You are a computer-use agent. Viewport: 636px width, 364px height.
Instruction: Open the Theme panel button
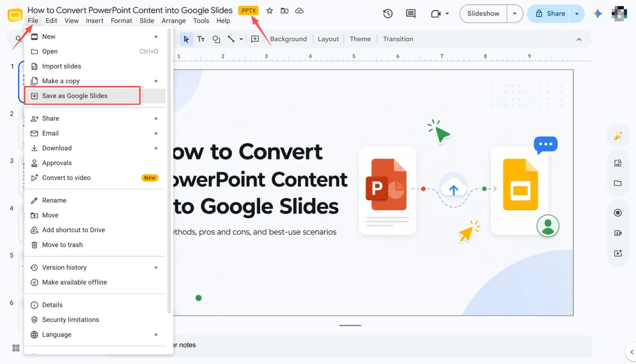click(x=360, y=39)
